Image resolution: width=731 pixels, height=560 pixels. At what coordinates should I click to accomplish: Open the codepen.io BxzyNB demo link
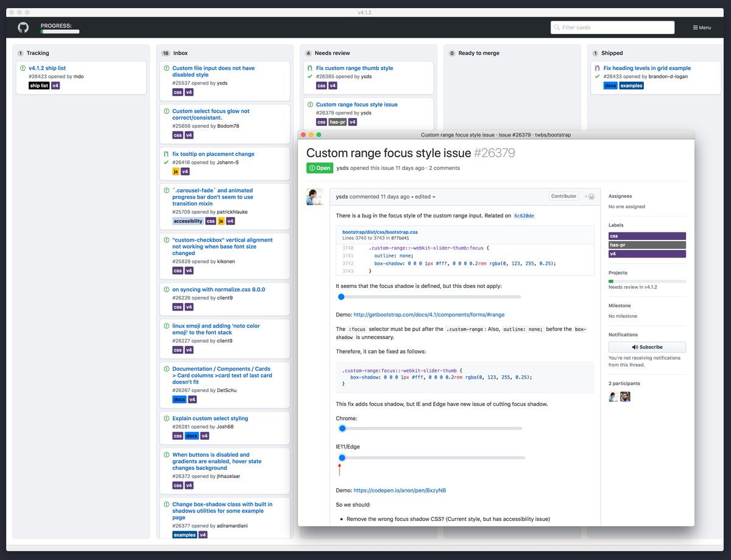coord(400,491)
